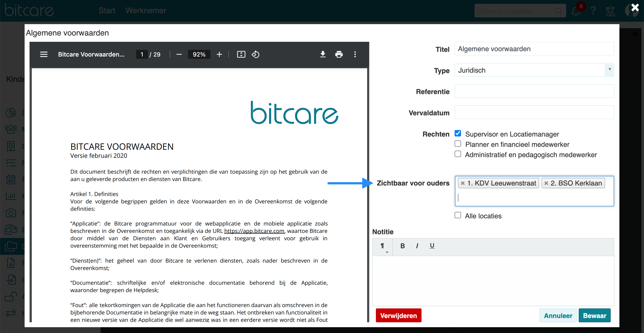The width and height of the screenshot is (644, 333).
Task: Open PDF viewer more options menu
Action: tap(355, 54)
